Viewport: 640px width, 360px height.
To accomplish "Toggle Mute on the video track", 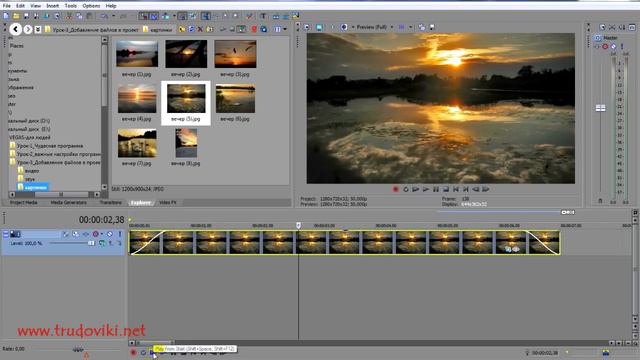I will click(x=110, y=234).
